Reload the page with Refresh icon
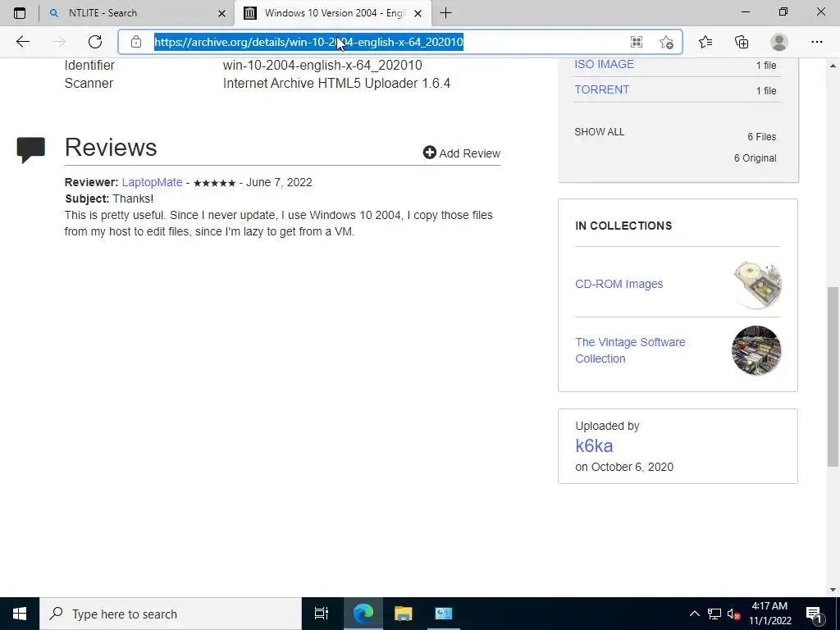The height and width of the screenshot is (630, 840). (x=95, y=42)
